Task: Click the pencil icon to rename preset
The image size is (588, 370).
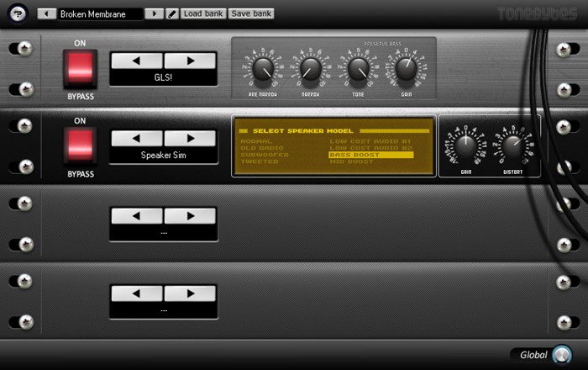Action: coord(172,14)
